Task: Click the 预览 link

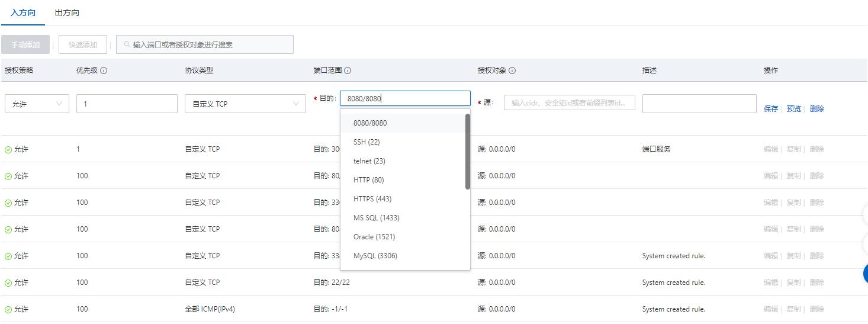Action: tap(793, 109)
